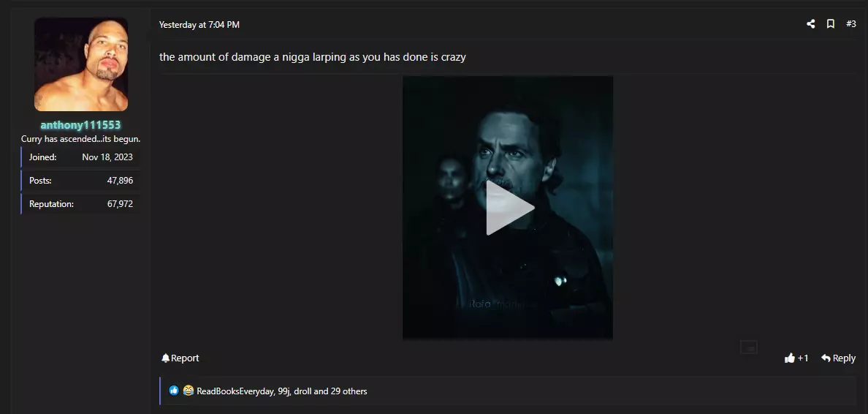868x414 pixels.
Task: Click the share icon on post #3
Action: (810, 24)
